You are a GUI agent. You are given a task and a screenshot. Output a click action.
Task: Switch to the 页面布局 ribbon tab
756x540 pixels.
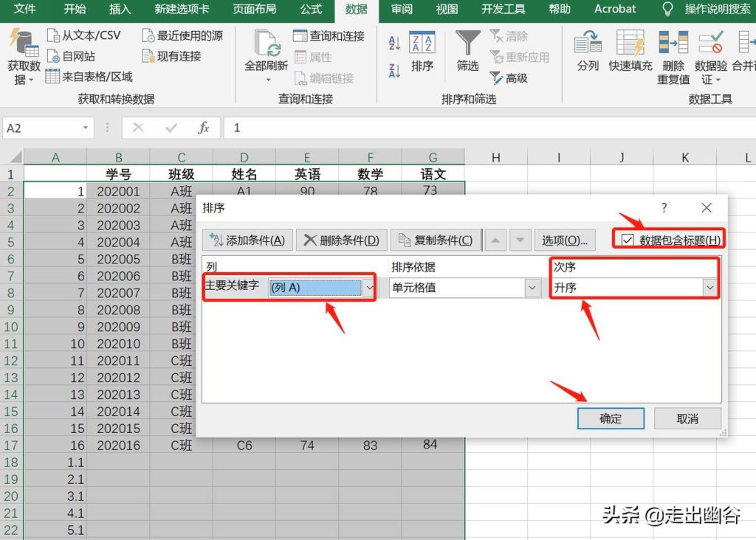tap(255, 9)
